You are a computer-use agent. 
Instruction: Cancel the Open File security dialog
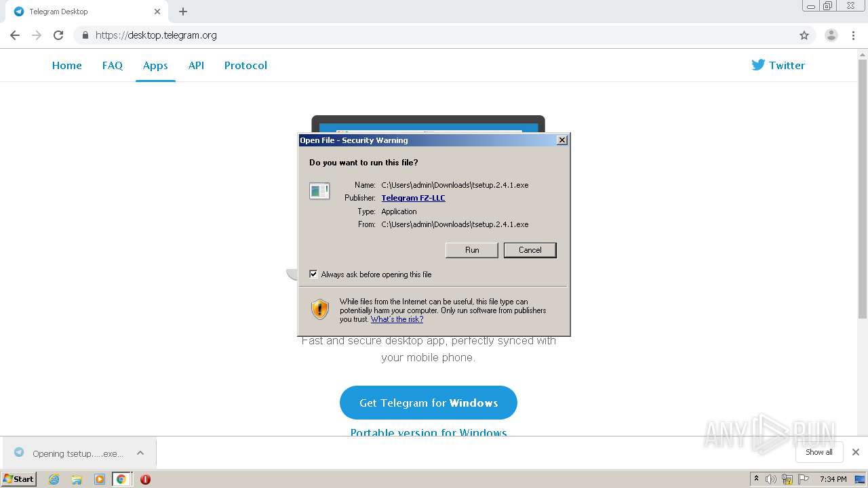[530, 250]
